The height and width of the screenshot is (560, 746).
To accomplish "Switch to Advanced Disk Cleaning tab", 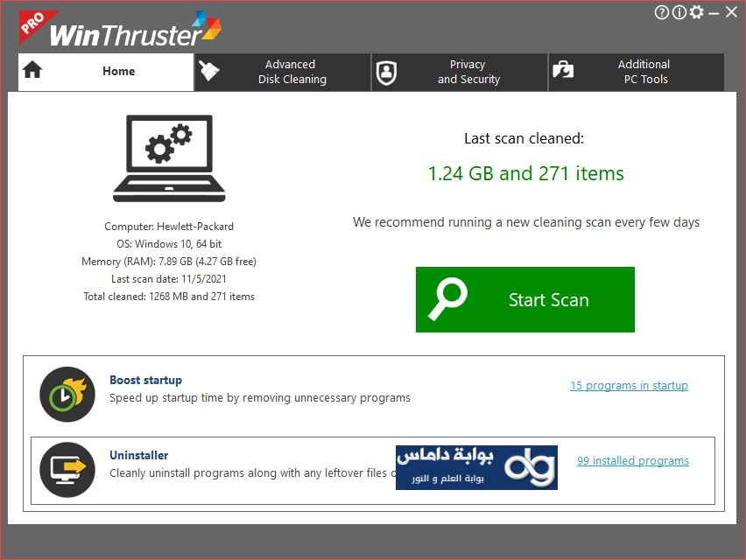I will click(283, 72).
